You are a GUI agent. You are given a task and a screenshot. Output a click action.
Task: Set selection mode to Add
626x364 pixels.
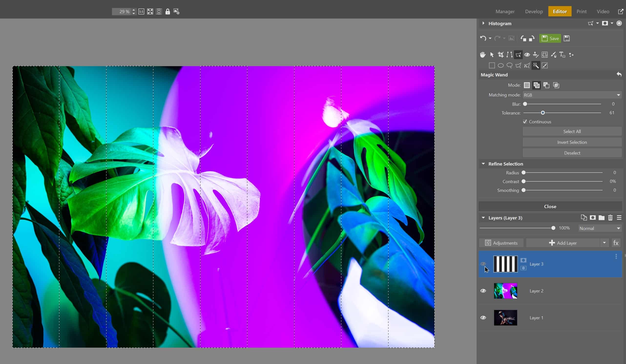(x=537, y=85)
